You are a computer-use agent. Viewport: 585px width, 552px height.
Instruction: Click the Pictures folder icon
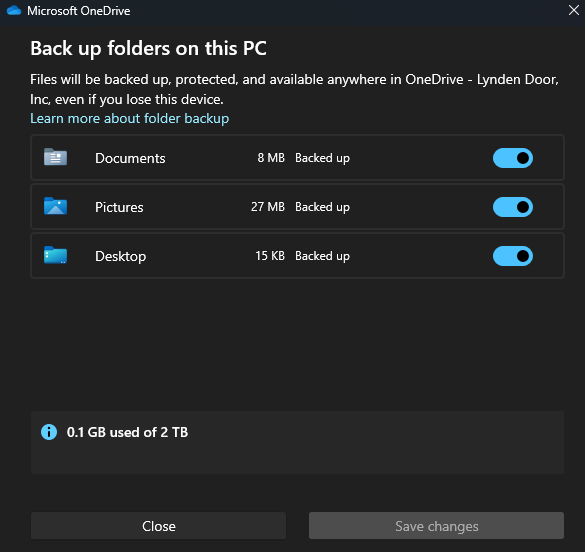pos(55,206)
